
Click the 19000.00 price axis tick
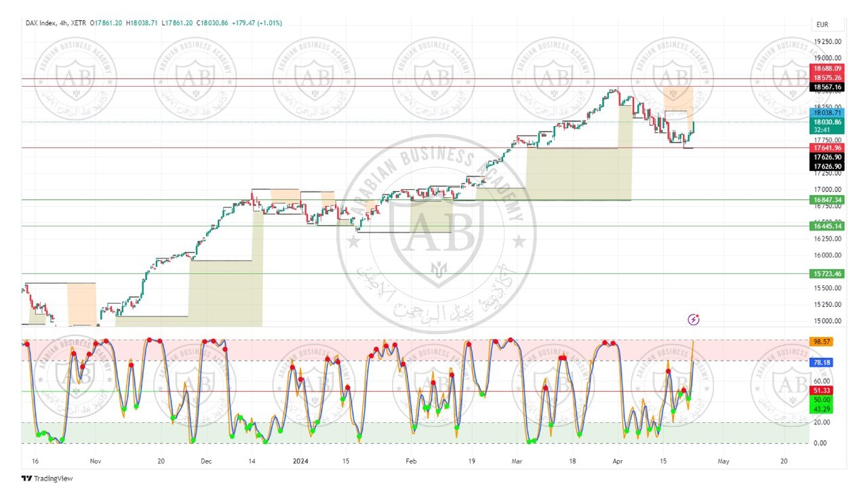pos(827,58)
